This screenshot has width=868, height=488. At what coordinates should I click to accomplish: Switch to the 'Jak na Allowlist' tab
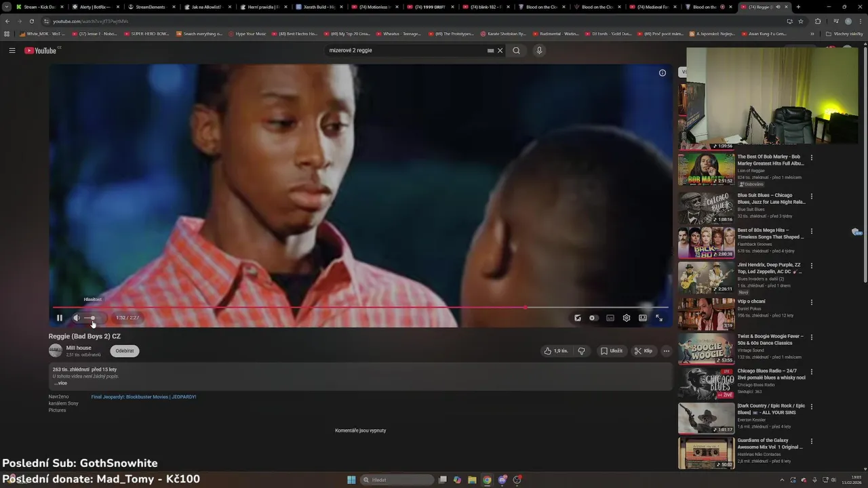(207, 7)
